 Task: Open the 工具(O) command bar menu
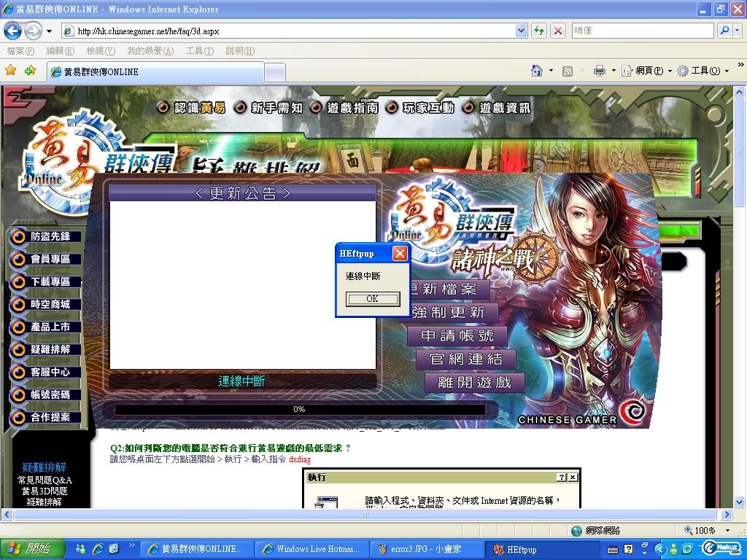[x=703, y=71]
